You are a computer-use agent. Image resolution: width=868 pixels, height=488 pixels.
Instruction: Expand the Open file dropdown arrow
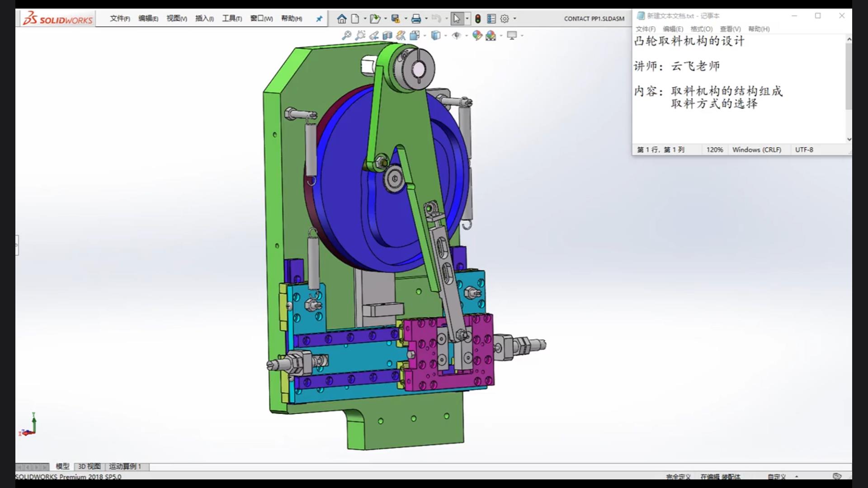(x=385, y=19)
